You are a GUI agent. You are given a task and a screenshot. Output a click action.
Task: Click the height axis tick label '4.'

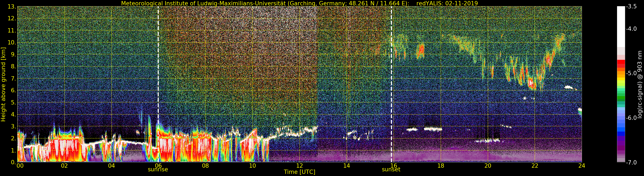point(13,114)
